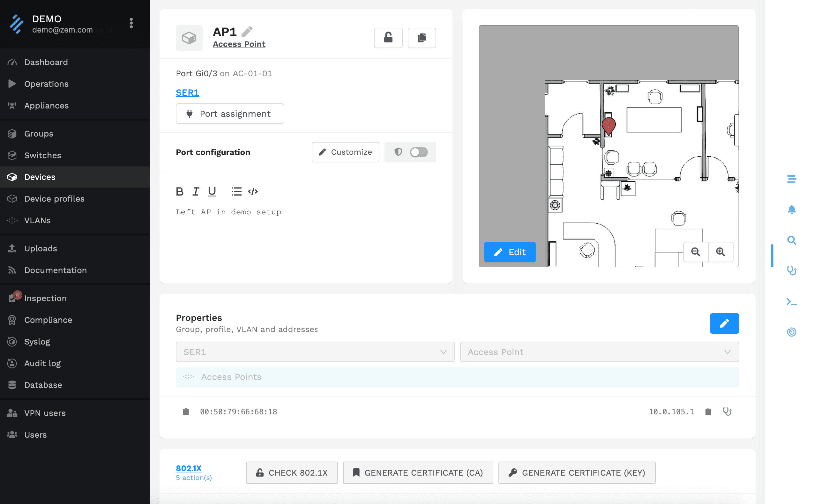Click the lock icon next to AP1
Screen dimensions: 813x504
point(388,38)
